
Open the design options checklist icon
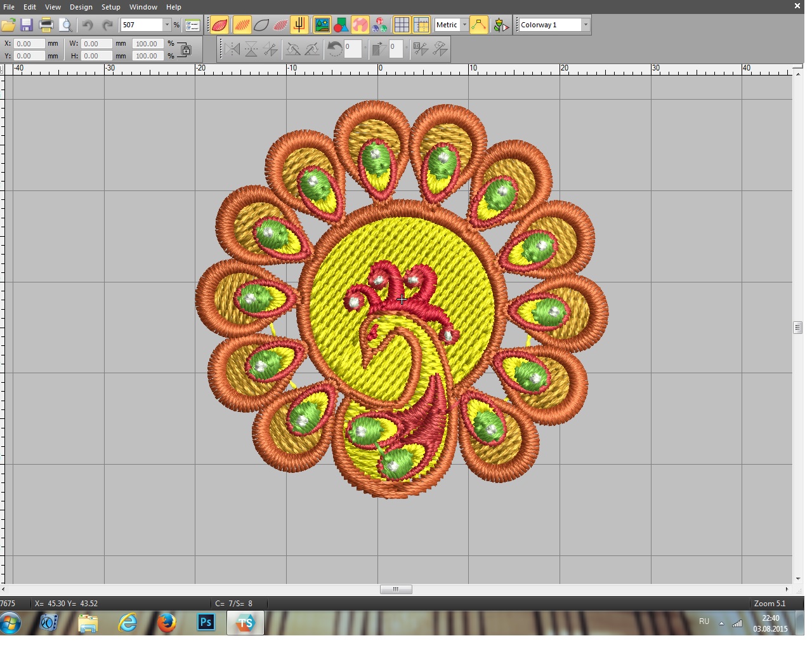193,25
